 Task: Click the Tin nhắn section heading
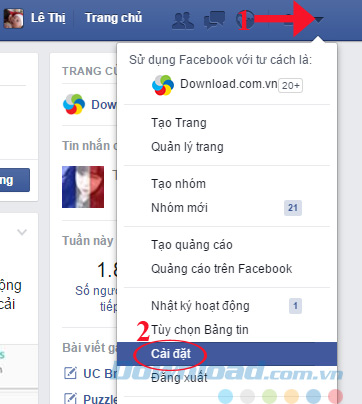pos(89,146)
